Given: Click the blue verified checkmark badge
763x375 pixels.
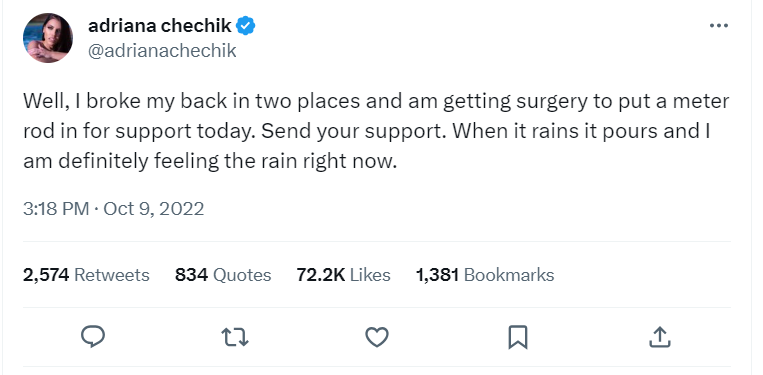Looking at the screenshot, I should (246, 25).
